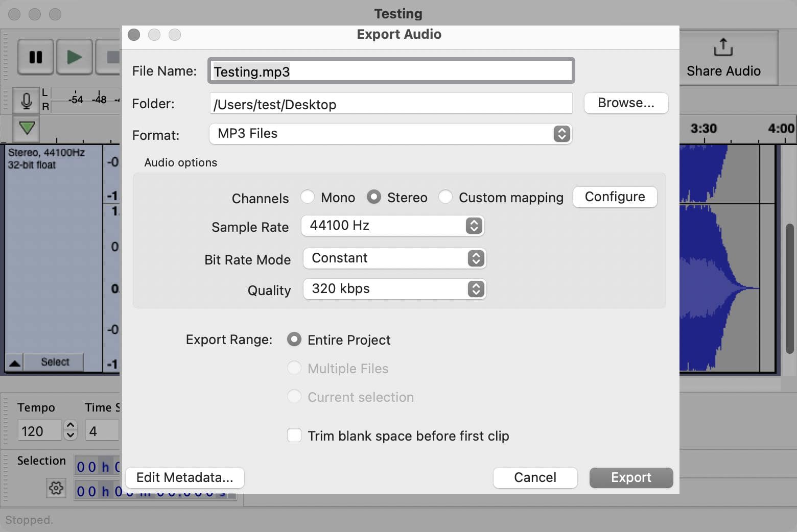Click the File Name text field

click(x=391, y=71)
